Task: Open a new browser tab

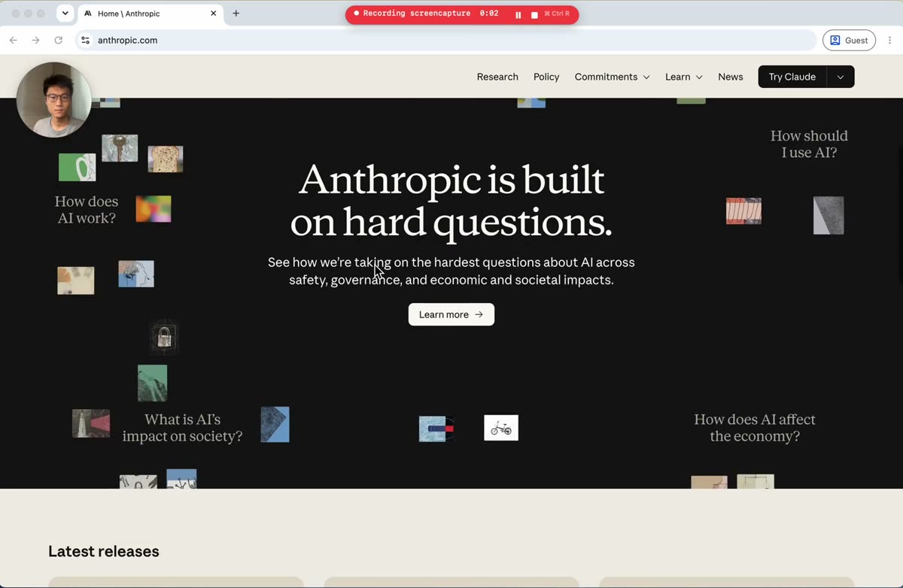Action: point(236,14)
